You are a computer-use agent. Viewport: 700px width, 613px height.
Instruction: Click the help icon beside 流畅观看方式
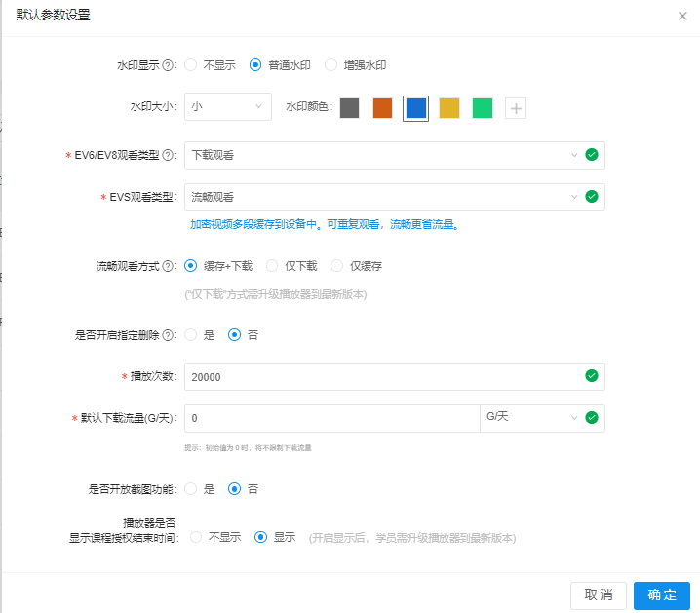(x=169, y=265)
